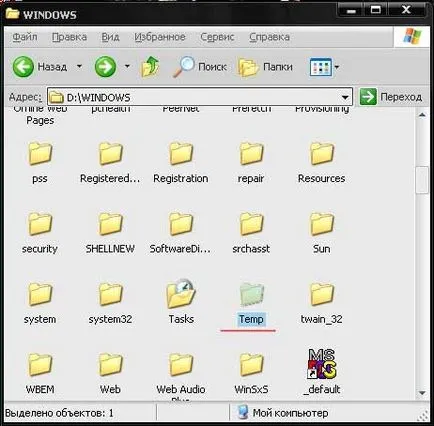Screen dimensions: 434x426
Task: Open the address bar dropdown list
Action: click(345, 97)
